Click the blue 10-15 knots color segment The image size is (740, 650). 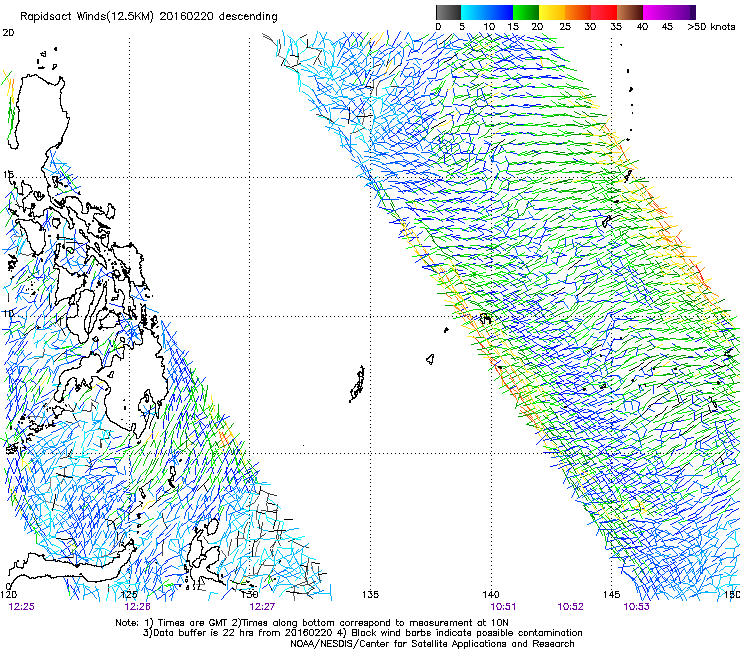500,12
